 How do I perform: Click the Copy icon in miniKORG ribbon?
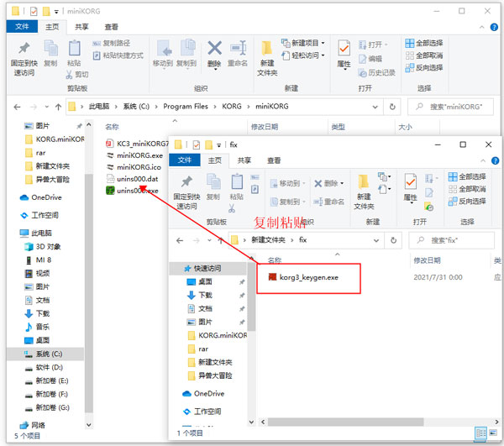coord(50,48)
